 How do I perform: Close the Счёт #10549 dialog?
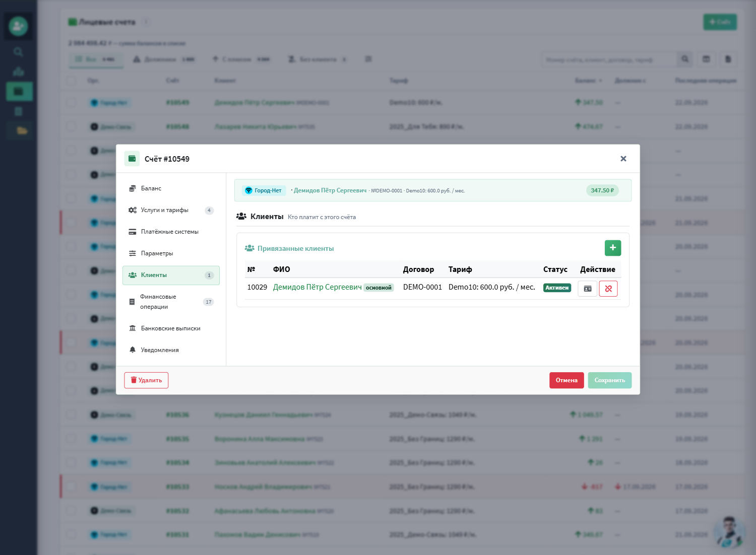(x=623, y=159)
